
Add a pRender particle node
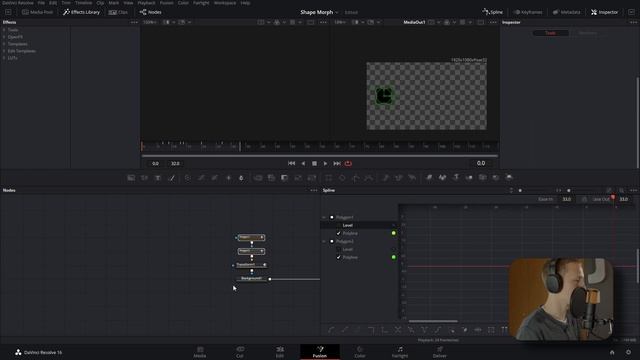coord(412,178)
